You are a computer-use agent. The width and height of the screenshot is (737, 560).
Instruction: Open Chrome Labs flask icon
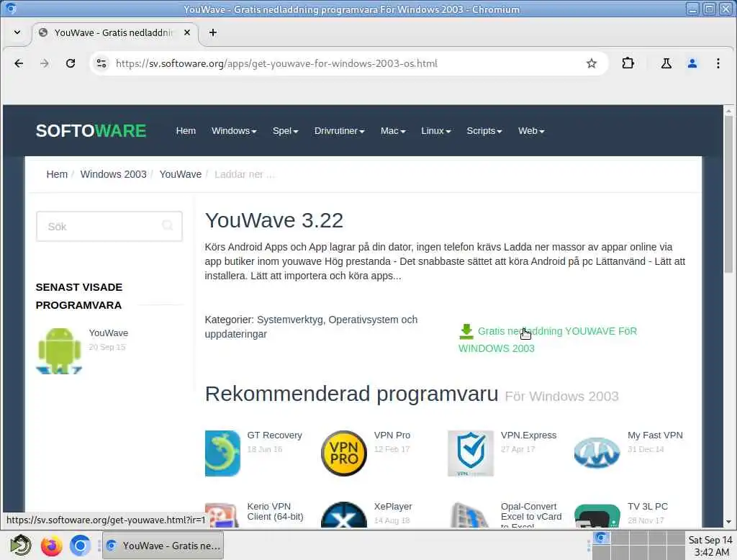[x=666, y=63]
